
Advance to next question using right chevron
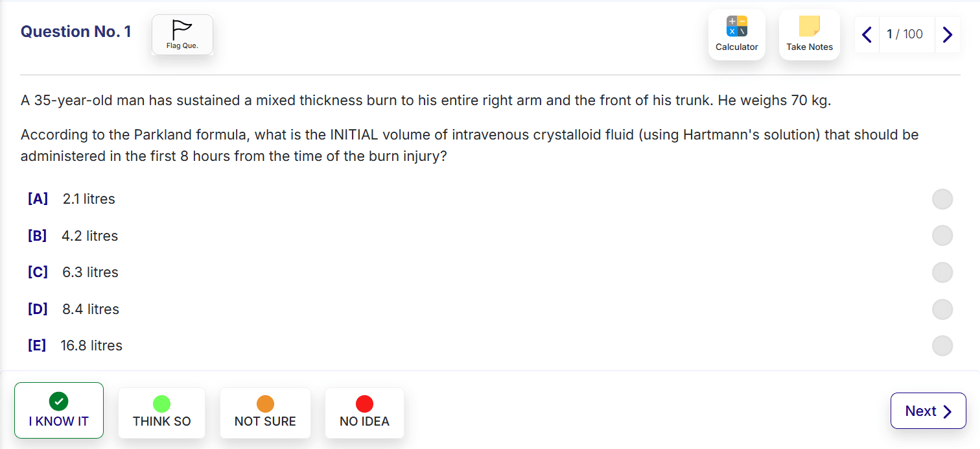(948, 34)
